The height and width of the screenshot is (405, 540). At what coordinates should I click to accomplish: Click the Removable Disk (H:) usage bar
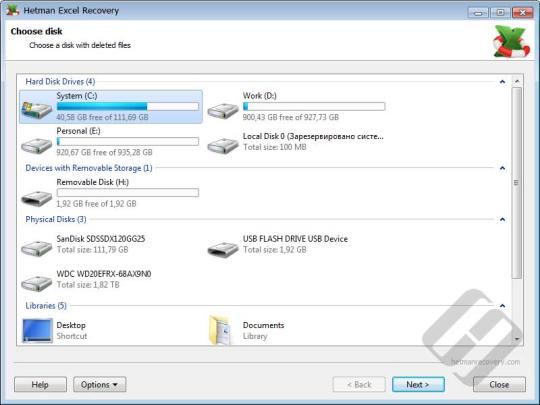(x=128, y=193)
